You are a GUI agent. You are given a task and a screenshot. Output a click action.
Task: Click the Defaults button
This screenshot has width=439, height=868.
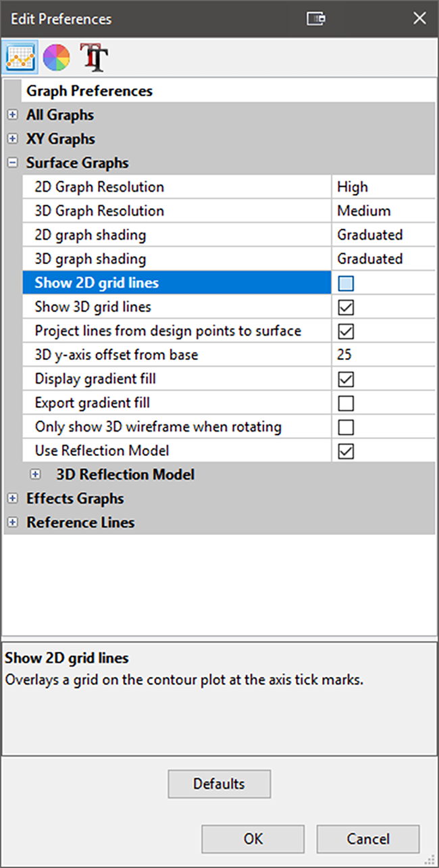coord(219,784)
